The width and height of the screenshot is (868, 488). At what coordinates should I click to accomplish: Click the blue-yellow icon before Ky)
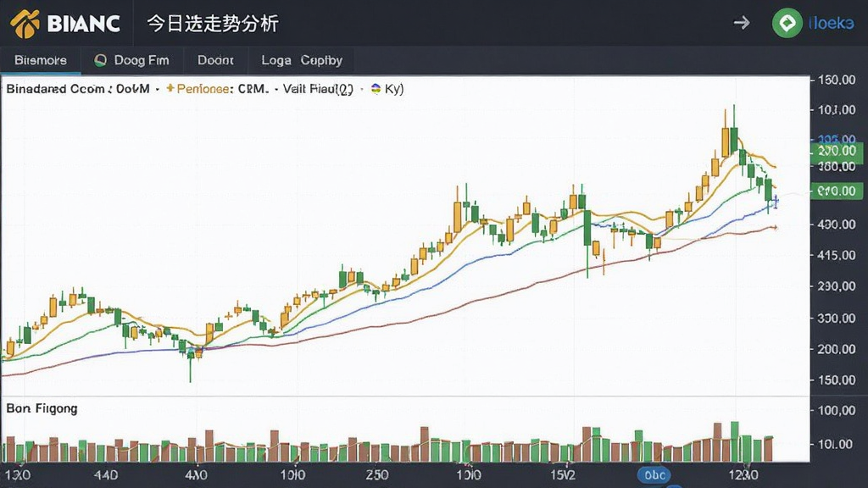pyautogui.click(x=376, y=88)
